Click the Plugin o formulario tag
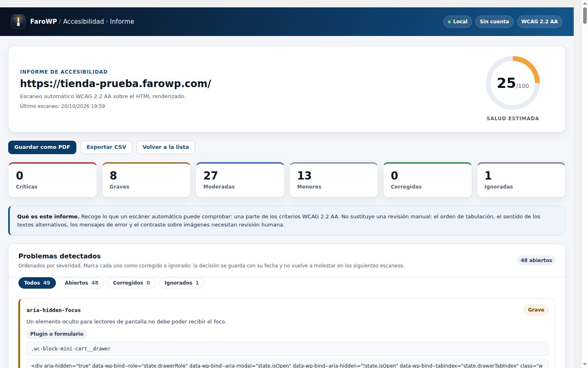Viewport: 588px width, 368px height. point(57,334)
